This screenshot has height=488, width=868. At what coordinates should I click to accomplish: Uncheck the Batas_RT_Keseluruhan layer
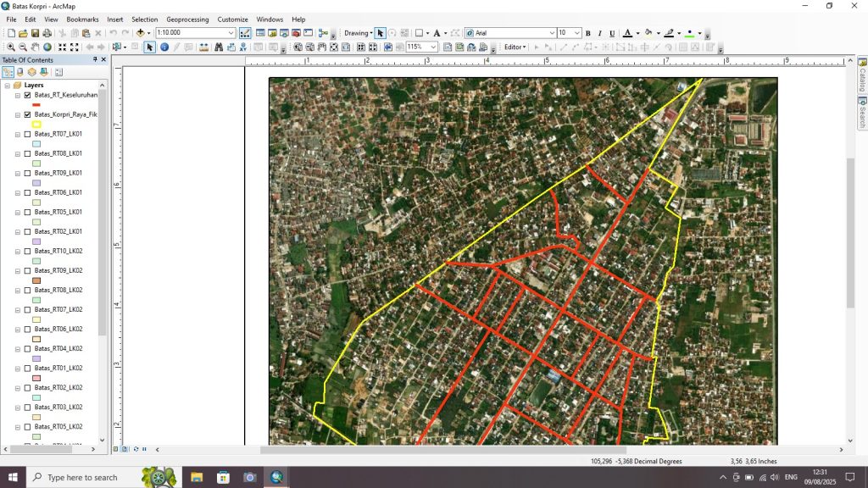[28, 95]
